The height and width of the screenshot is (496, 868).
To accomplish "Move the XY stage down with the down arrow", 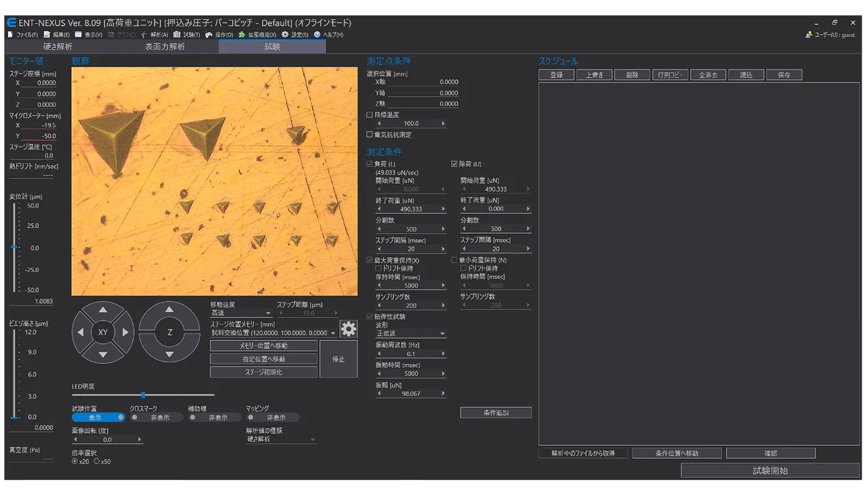I will [x=103, y=355].
